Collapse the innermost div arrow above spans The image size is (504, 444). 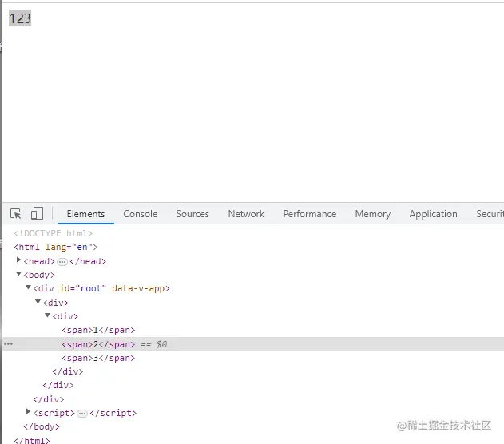(48, 315)
